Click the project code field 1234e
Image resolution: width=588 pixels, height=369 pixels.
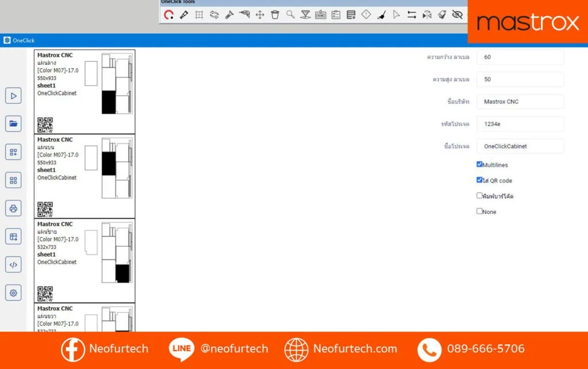tap(520, 124)
